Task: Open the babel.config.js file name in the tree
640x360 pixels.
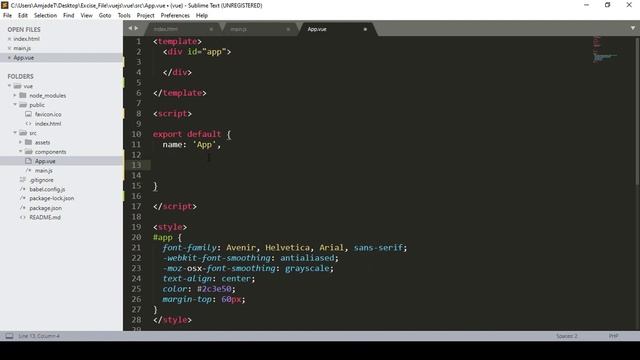Action: coord(47,189)
